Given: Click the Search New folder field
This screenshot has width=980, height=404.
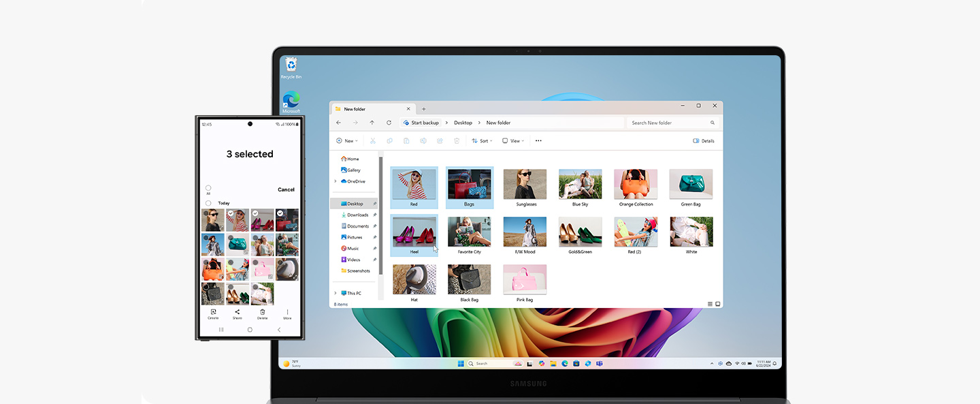Looking at the screenshot, I should point(672,123).
